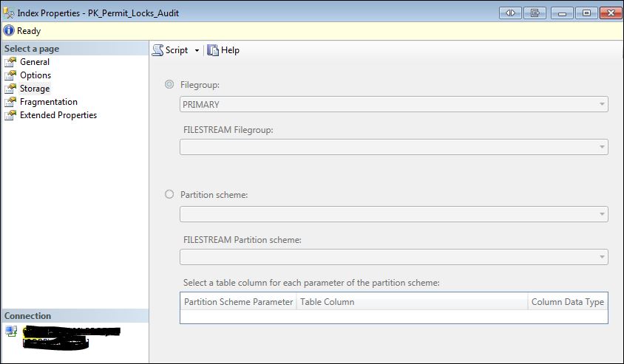624x364 pixels.
Task: Click the General page icon
Action: [10, 62]
